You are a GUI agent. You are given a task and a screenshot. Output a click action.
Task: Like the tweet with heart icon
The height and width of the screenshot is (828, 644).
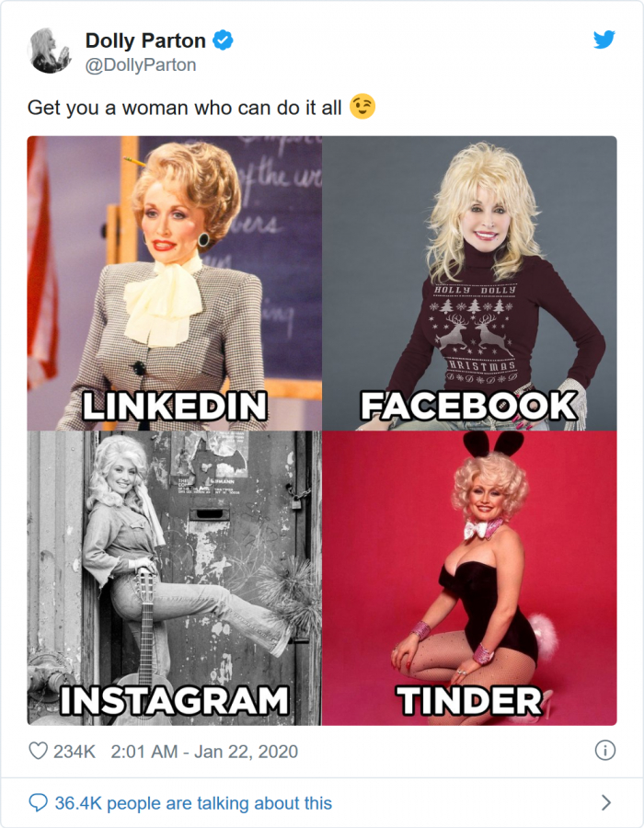click(38, 751)
